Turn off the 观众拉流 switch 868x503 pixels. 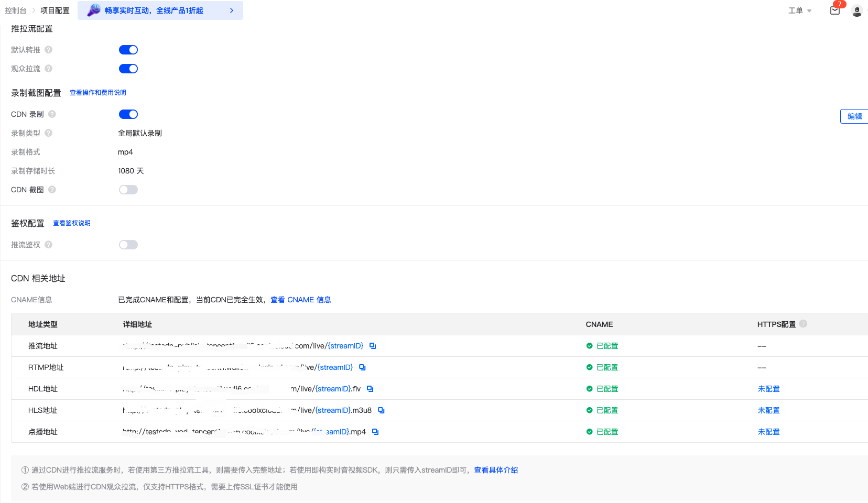[128, 69]
